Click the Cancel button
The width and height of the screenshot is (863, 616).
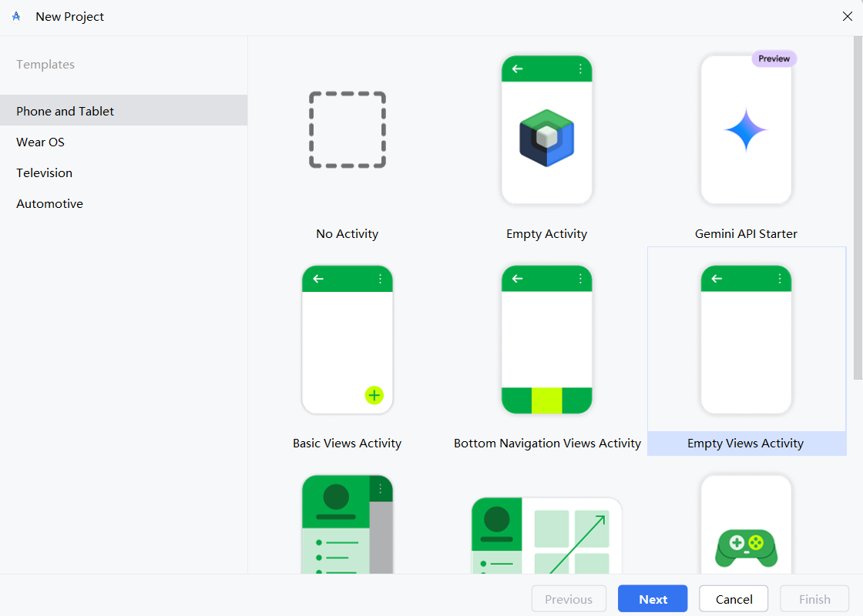(733, 598)
